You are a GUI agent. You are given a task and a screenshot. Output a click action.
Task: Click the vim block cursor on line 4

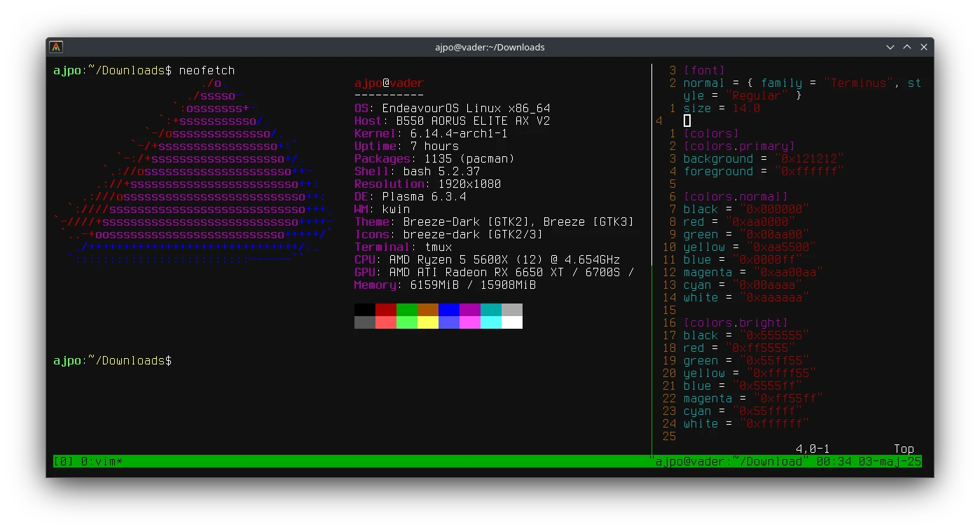point(687,121)
